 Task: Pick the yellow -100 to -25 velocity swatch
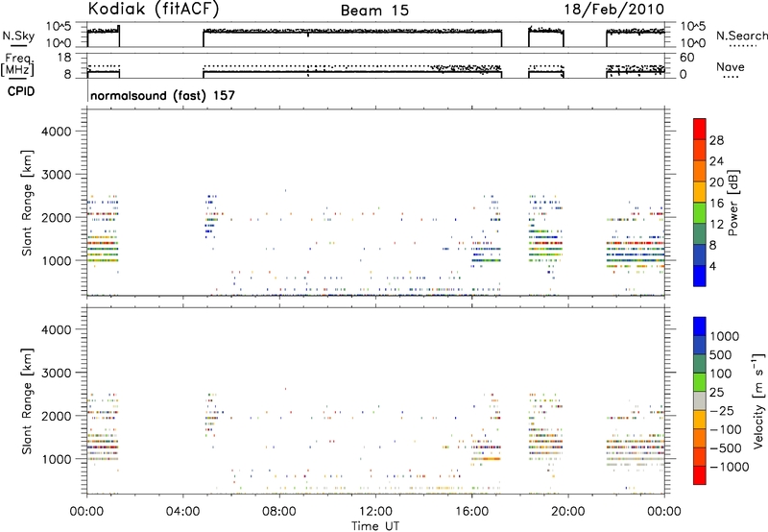pos(700,420)
